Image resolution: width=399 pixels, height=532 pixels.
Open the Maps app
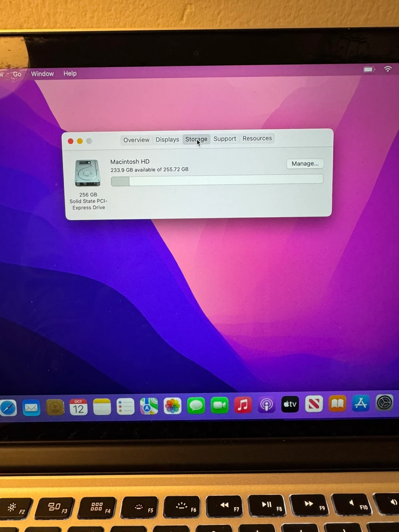[149, 406]
